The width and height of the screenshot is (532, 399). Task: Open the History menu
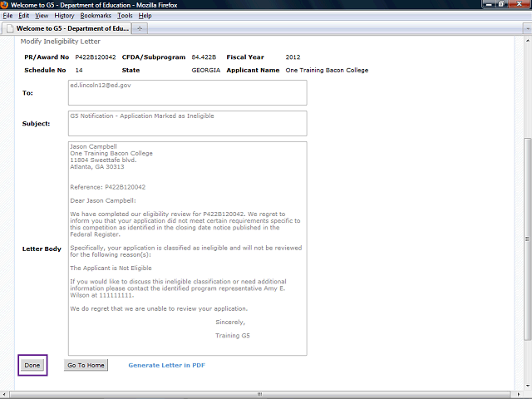click(64, 16)
